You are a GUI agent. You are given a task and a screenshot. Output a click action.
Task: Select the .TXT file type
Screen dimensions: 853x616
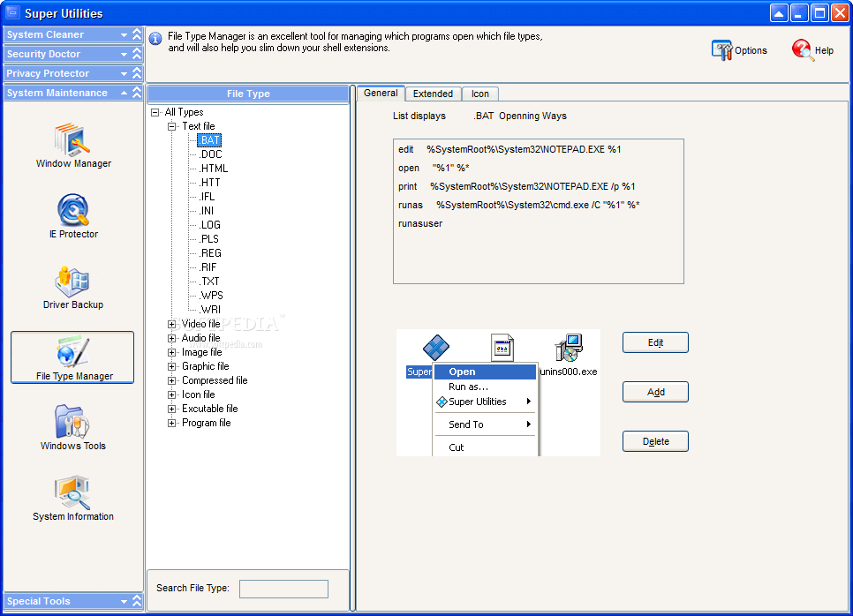(x=209, y=282)
